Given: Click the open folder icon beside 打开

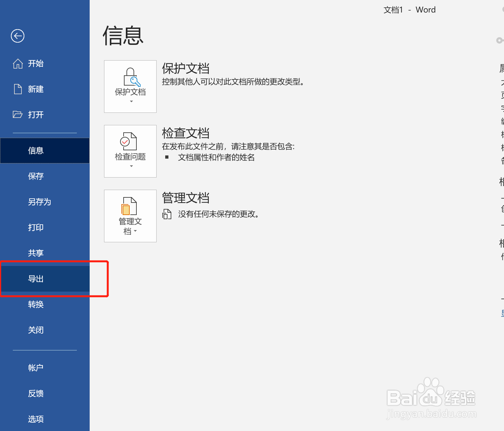Looking at the screenshot, I should [18, 114].
